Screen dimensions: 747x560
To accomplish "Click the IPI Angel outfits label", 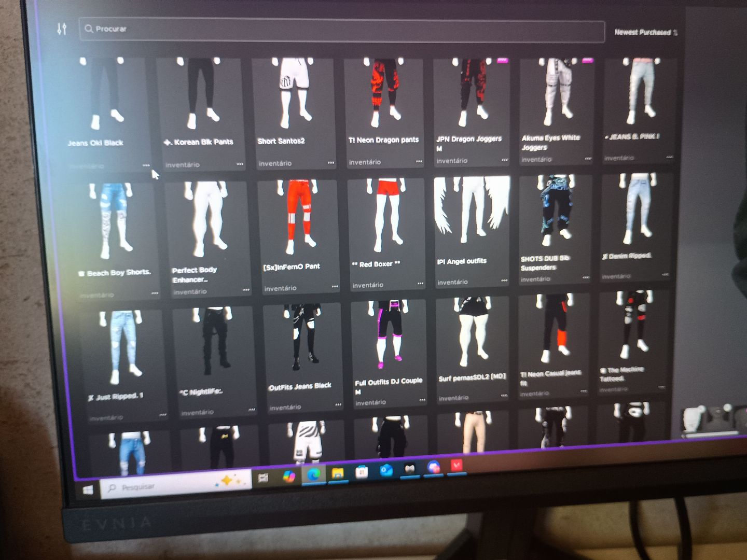I will coord(462,261).
